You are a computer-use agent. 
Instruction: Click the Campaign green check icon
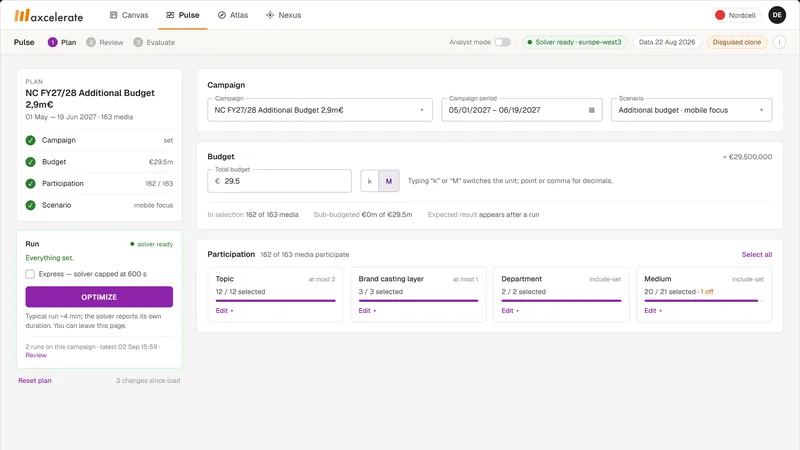point(31,140)
